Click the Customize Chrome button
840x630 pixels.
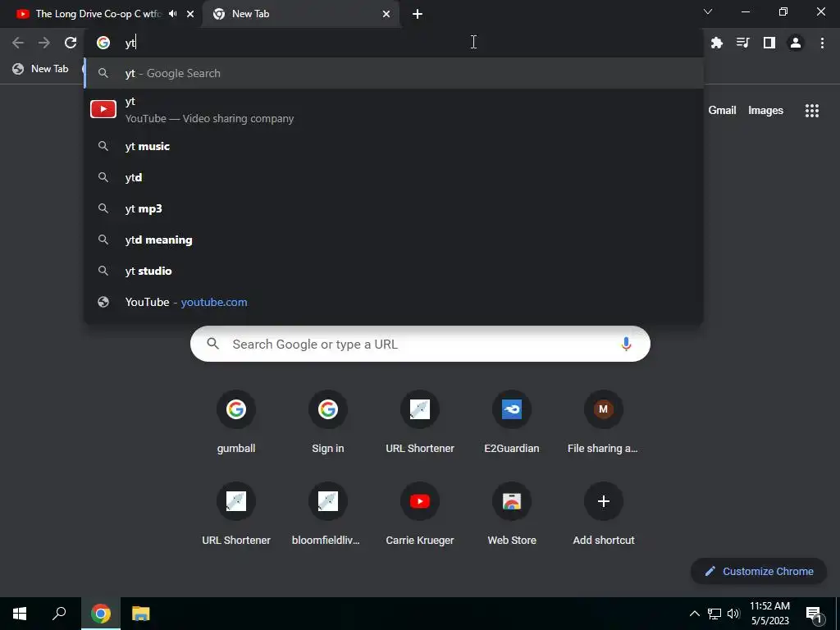tap(759, 571)
